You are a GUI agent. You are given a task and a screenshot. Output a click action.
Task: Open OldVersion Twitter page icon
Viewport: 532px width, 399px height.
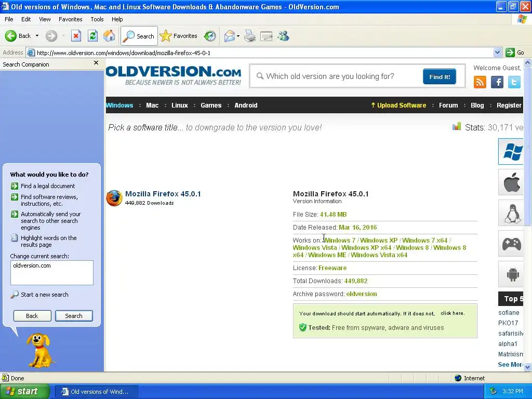click(x=514, y=82)
